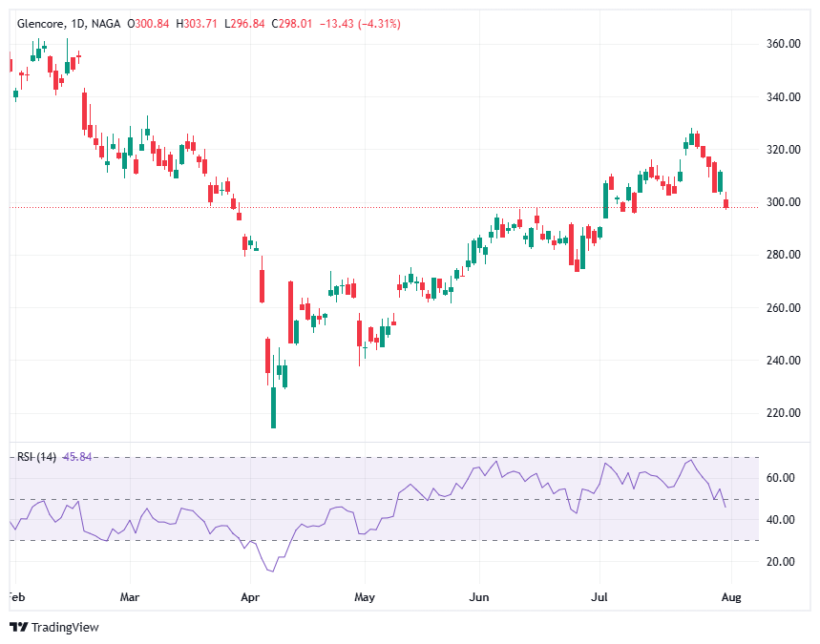Click the TradingView logo icon
Image resolution: width=820 pixels, height=644 pixels.
click(x=18, y=627)
